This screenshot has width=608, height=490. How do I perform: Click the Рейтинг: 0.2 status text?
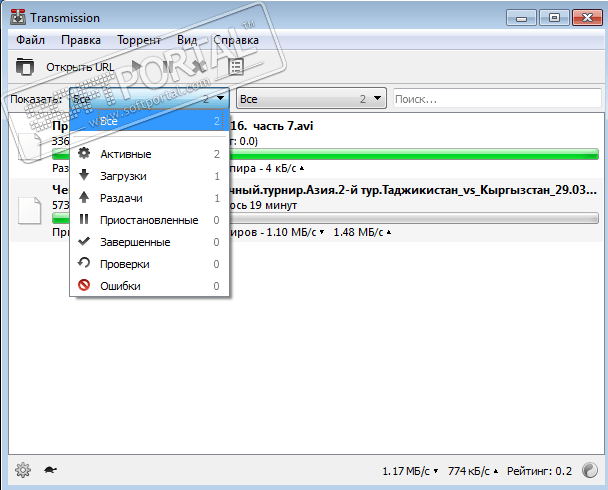pos(539,471)
